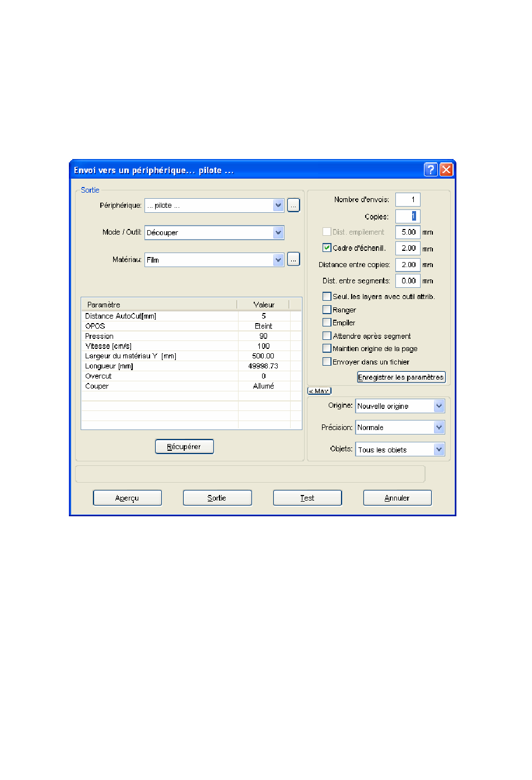Screen dimensions: 532x780
Task: Open the Objets dropdown
Action: coord(439,449)
